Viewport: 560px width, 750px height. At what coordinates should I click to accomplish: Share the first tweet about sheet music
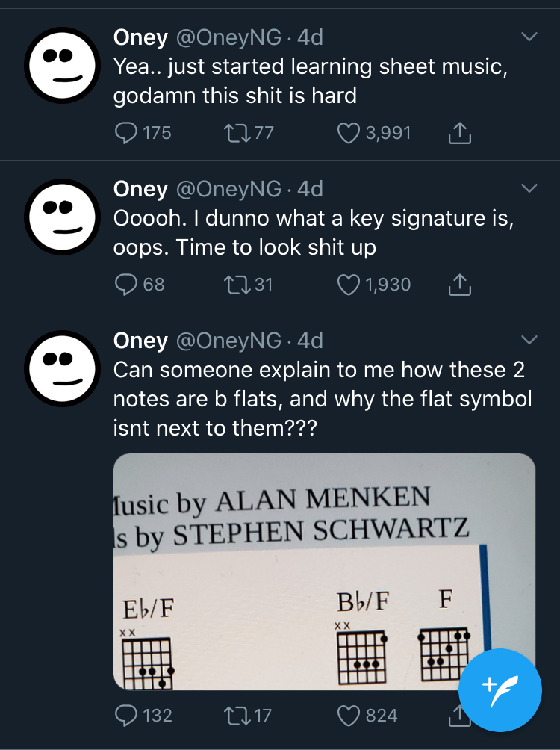(x=459, y=133)
